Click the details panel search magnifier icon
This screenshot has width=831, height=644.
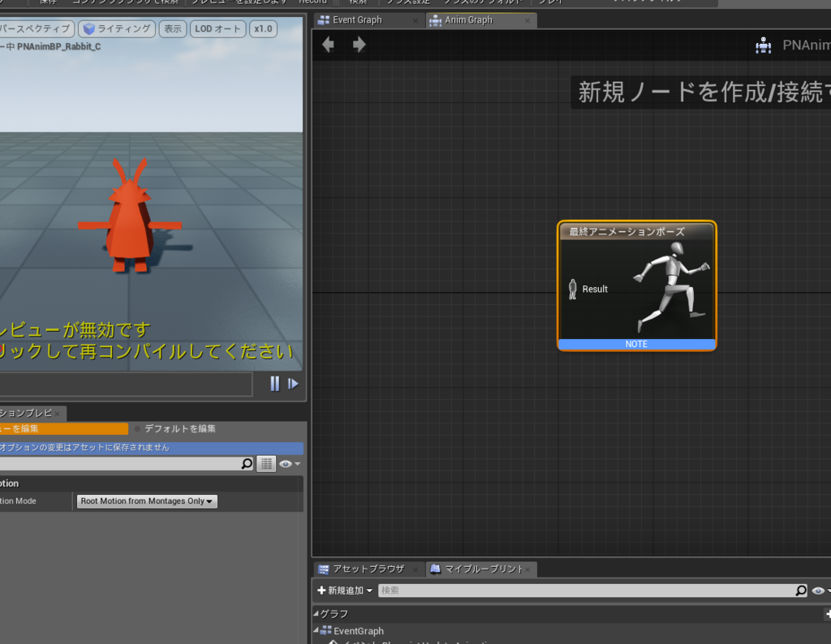pyautogui.click(x=247, y=464)
